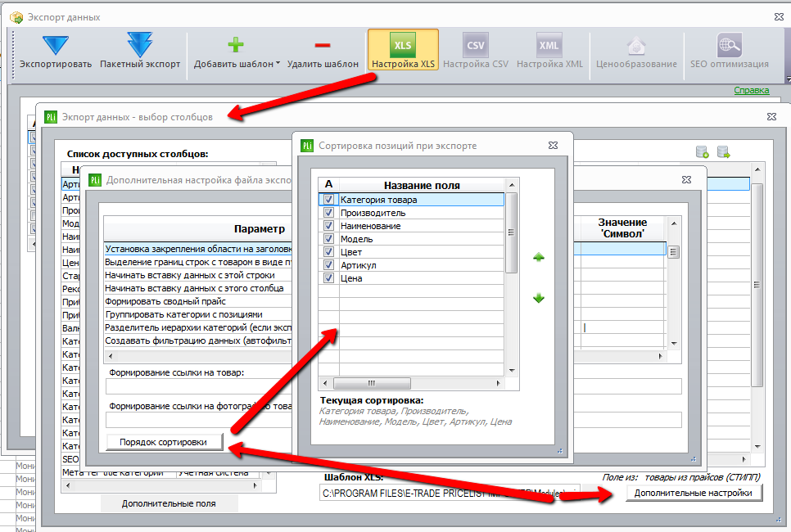Select the Цвет row text

[351, 252]
